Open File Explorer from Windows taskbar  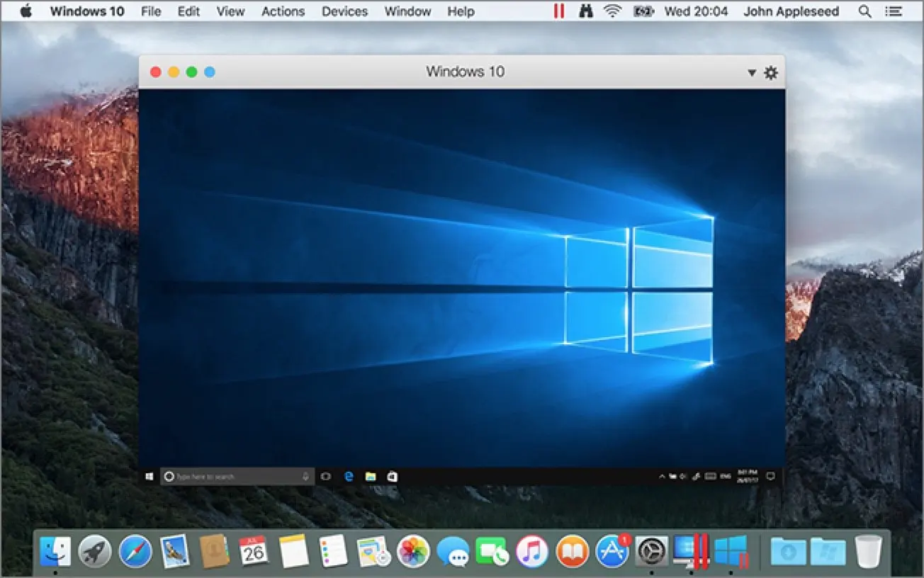coord(370,477)
